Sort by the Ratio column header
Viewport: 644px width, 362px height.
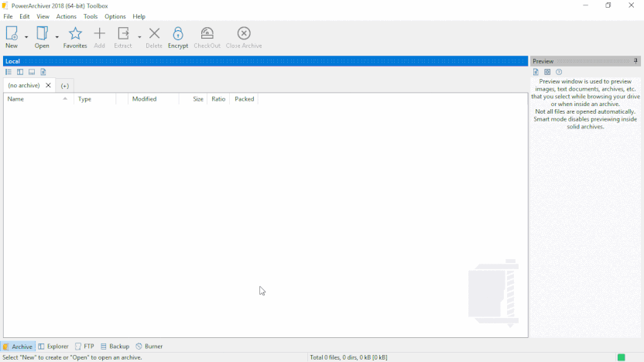pos(218,99)
